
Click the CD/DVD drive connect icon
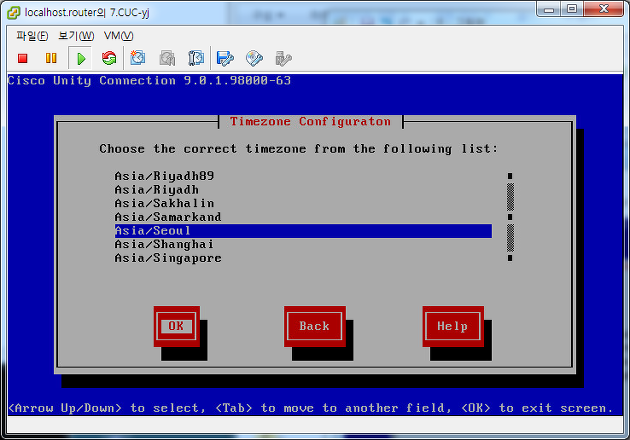[x=254, y=59]
